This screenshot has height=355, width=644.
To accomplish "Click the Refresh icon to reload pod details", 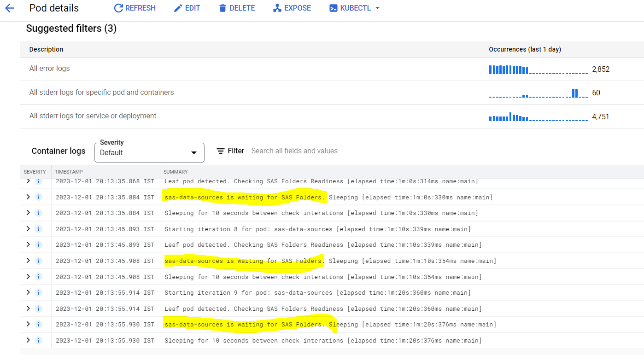I will tap(118, 8).
